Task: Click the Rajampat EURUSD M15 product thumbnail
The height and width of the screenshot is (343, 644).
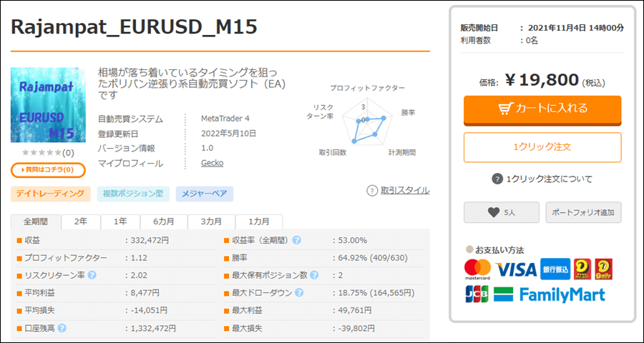Action: coord(48,104)
